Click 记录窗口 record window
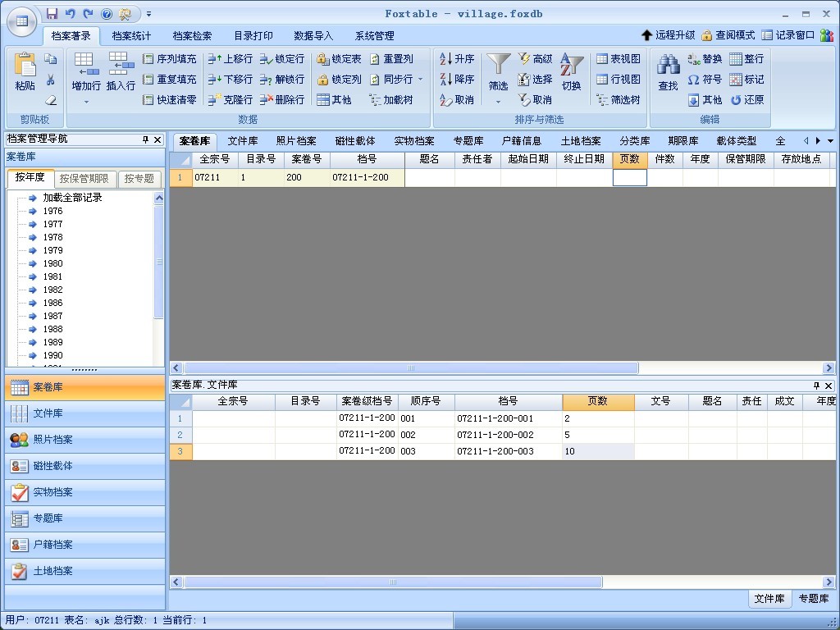This screenshot has width=840, height=630. pyautogui.click(x=788, y=35)
